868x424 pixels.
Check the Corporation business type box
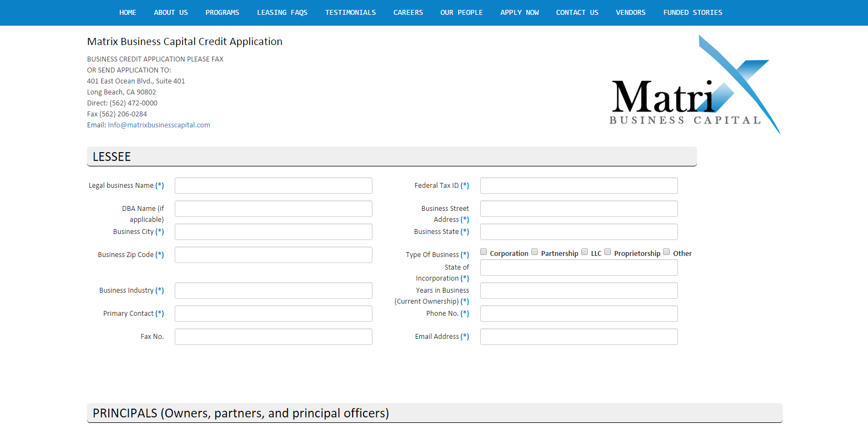click(483, 252)
